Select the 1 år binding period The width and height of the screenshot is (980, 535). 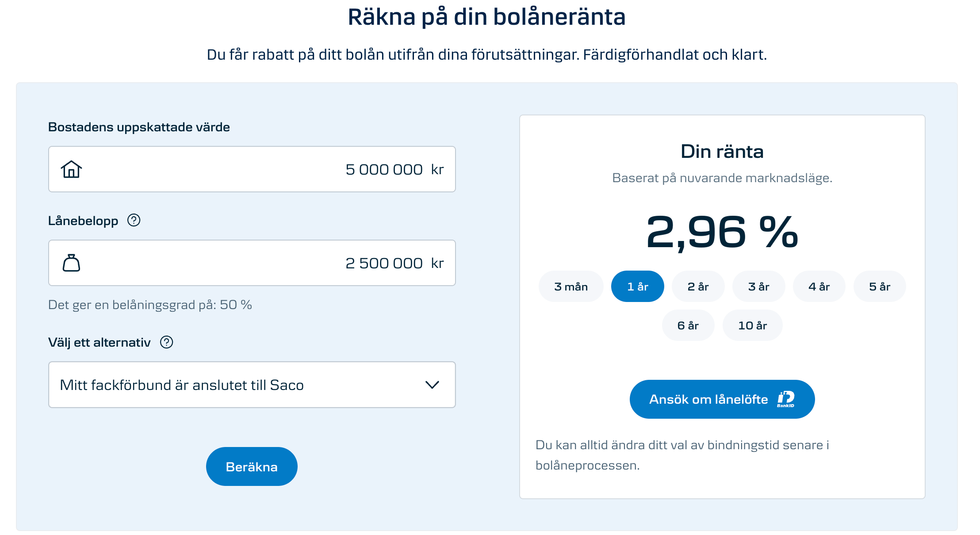pos(638,287)
